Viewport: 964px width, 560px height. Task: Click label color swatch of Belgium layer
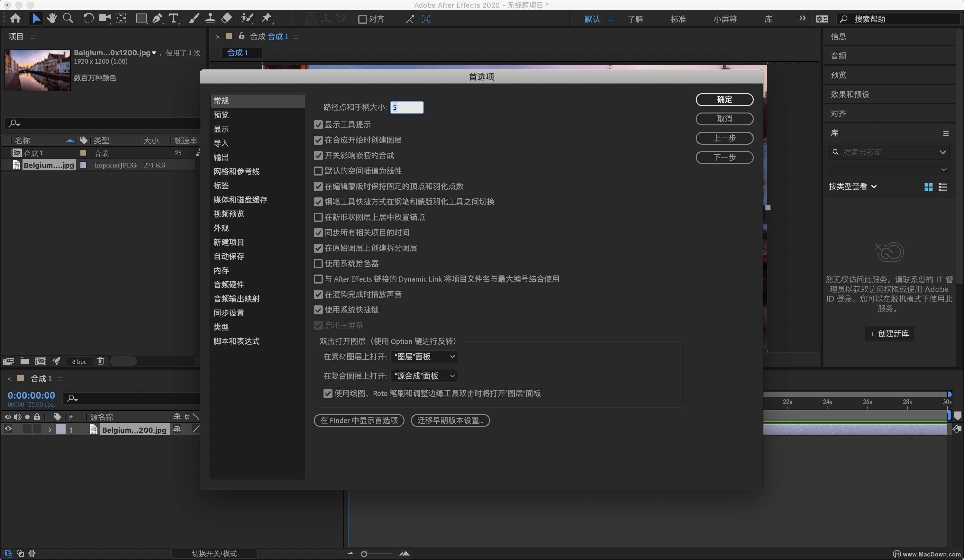point(61,429)
